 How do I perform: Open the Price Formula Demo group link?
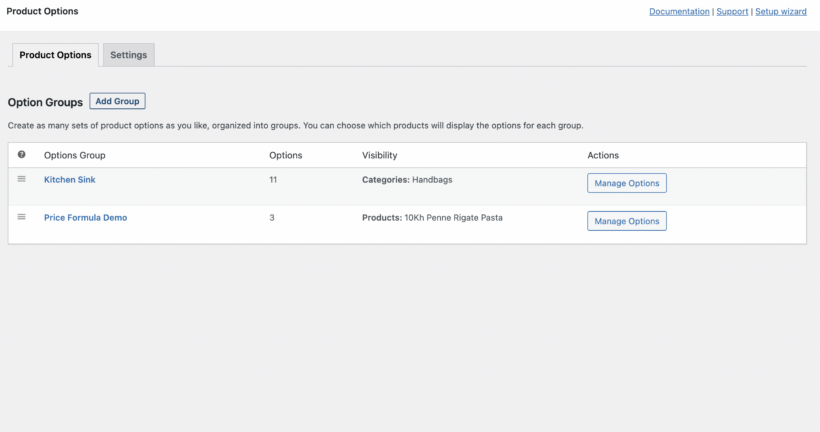click(85, 217)
